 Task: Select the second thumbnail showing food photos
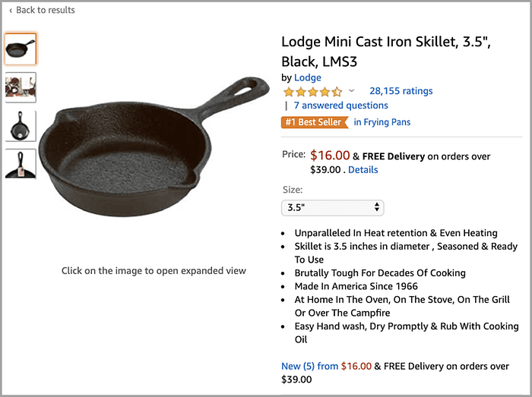pyautogui.click(x=21, y=87)
